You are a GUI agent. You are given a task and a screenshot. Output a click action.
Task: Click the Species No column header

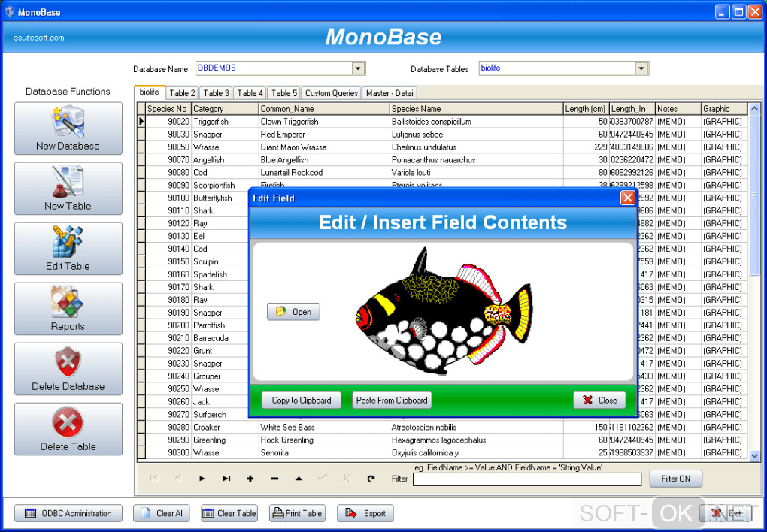168,109
